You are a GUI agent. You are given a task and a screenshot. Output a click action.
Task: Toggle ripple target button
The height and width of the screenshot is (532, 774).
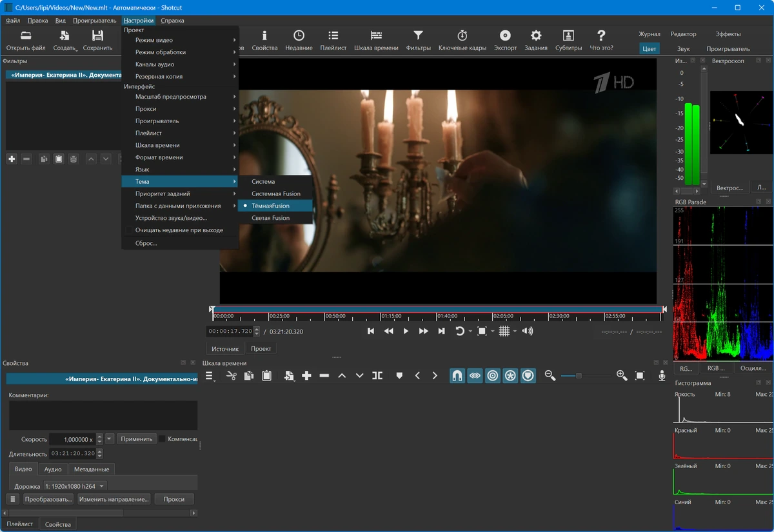click(493, 375)
